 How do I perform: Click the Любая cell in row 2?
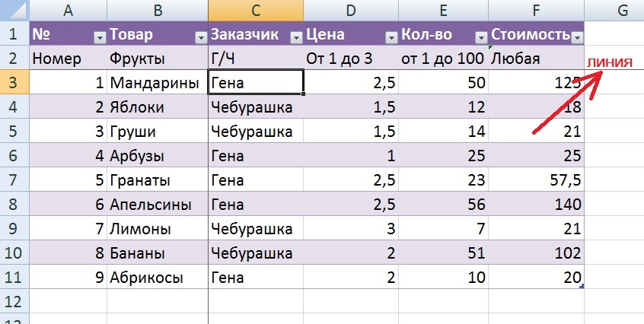536,59
